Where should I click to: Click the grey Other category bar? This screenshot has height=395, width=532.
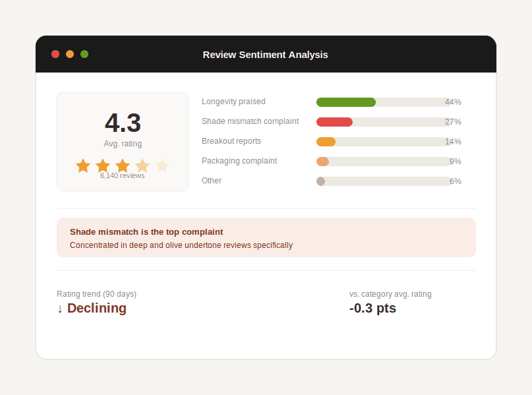click(320, 181)
